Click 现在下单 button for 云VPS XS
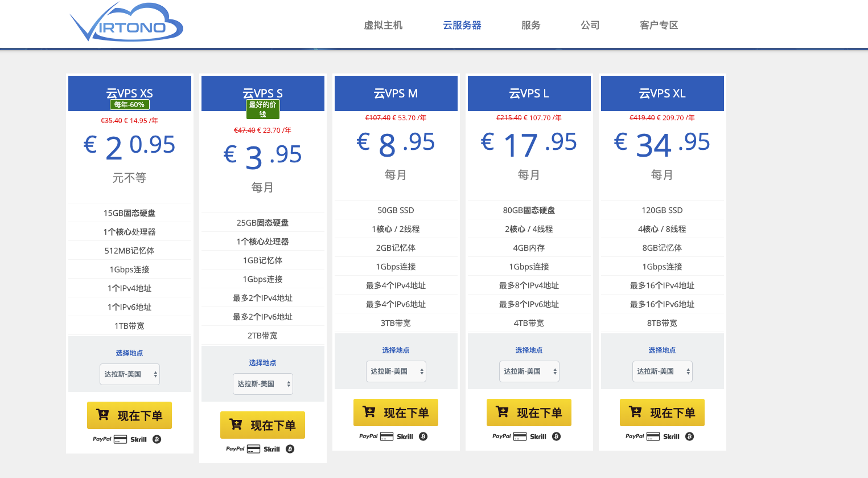Viewport: 868px width, 478px height. [x=129, y=415]
